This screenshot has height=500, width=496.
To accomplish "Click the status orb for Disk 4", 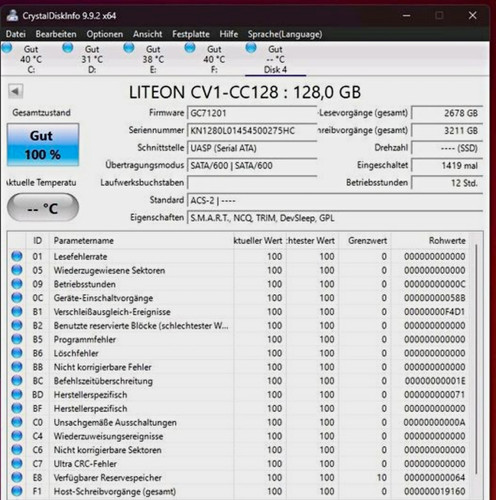I will (251, 48).
